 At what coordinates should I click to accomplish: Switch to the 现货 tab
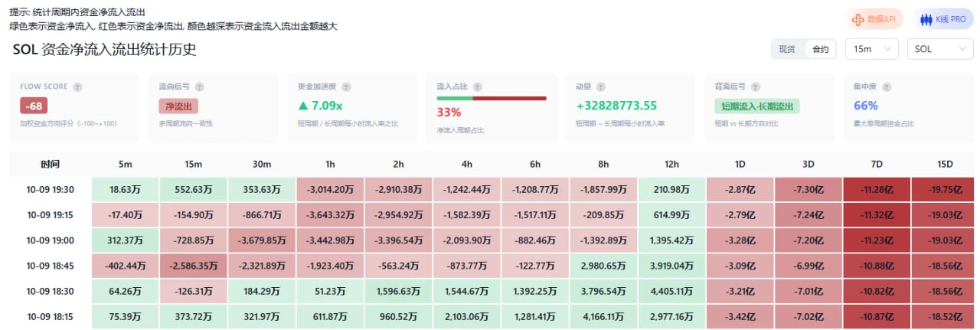coord(787,49)
